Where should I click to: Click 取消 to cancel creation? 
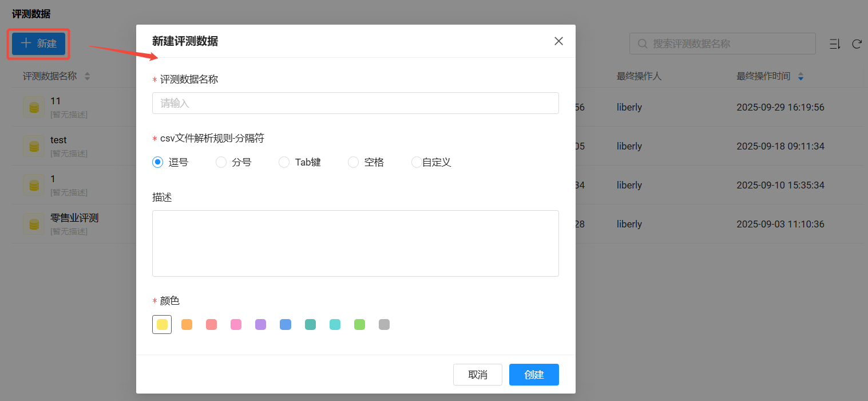point(477,375)
